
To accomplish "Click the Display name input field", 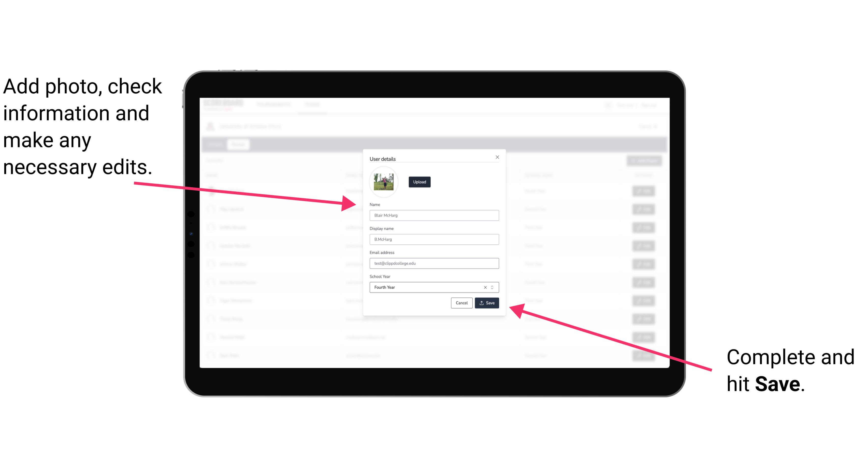I will click(x=434, y=239).
